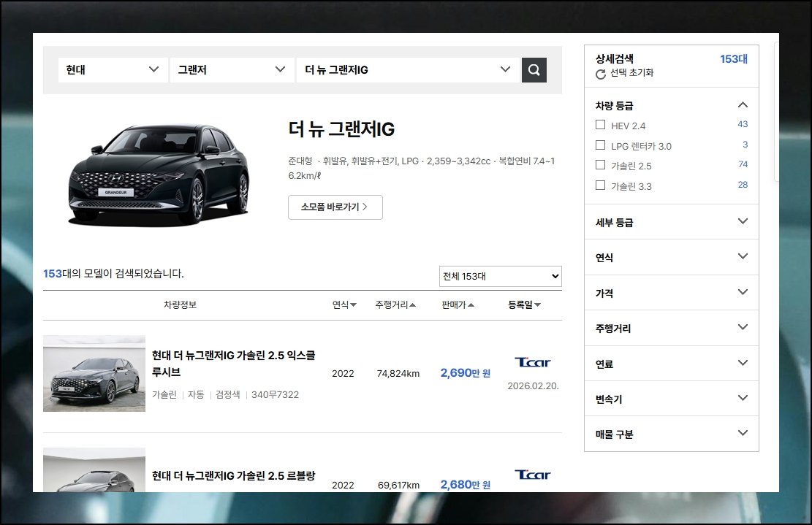Image resolution: width=812 pixels, height=525 pixels.
Task: Click the LPG 렌터카 3.0 count 3
Action: (745, 145)
